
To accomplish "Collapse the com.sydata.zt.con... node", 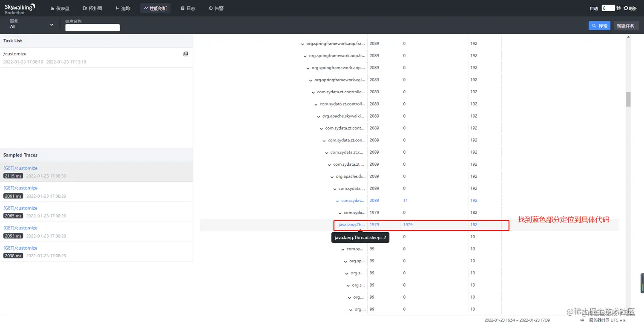I will click(x=324, y=141).
